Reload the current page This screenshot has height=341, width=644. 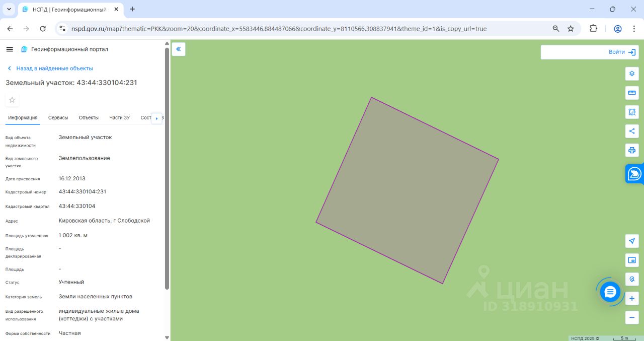pyautogui.click(x=43, y=29)
